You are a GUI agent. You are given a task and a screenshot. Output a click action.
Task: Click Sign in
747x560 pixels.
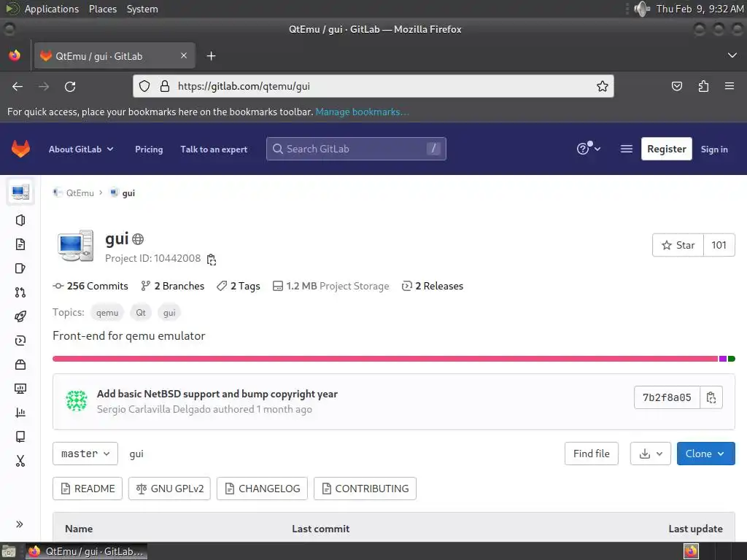point(714,149)
